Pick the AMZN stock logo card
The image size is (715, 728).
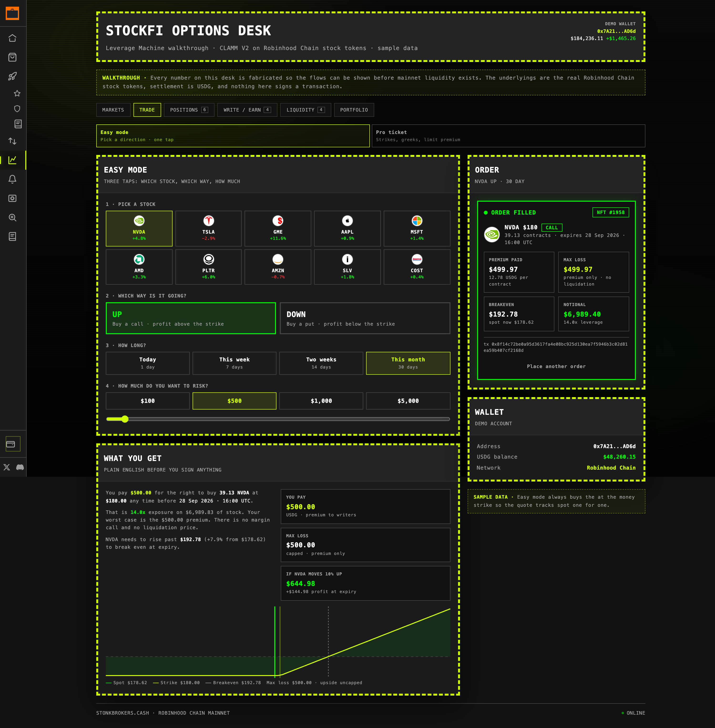(278, 267)
